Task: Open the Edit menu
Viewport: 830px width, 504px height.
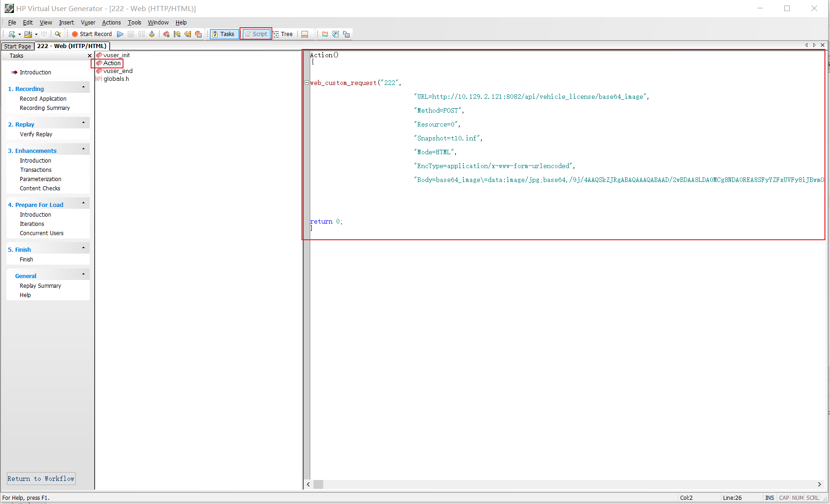Action: tap(28, 23)
